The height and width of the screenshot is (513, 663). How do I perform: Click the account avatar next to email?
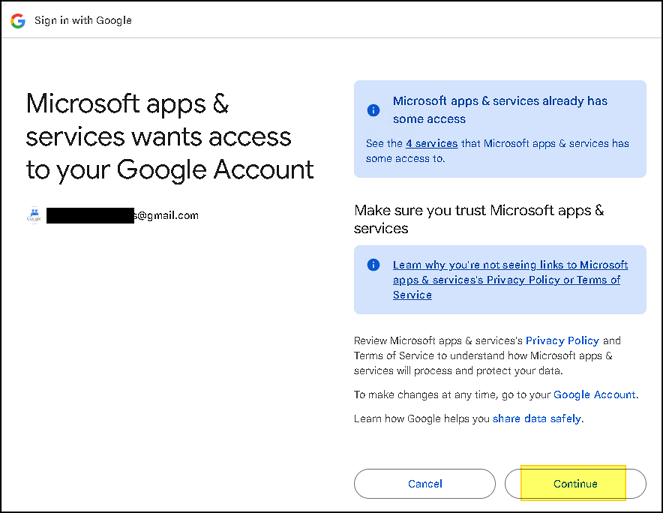click(x=34, y=215)
